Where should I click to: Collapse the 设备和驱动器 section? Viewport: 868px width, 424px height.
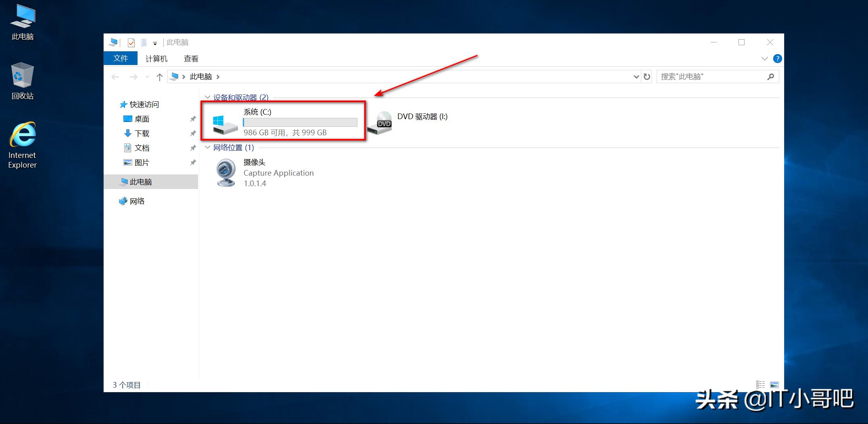pos(207,97)
